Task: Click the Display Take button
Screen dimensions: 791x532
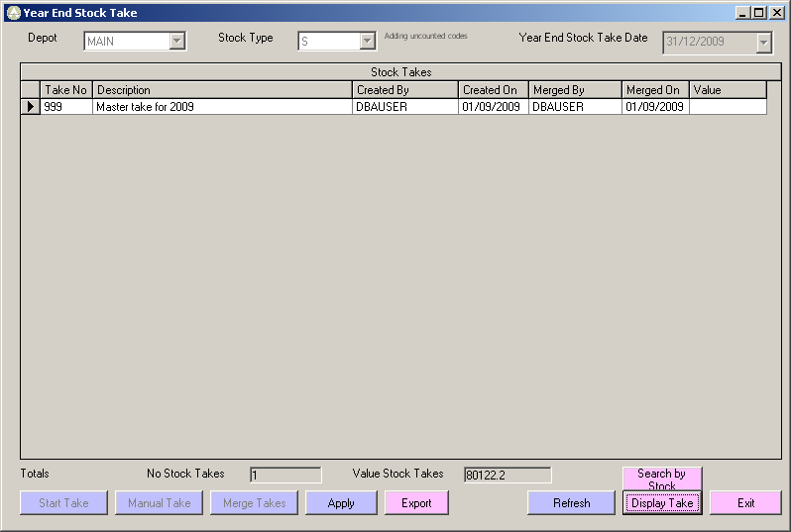Action: (x=662, y=502)
